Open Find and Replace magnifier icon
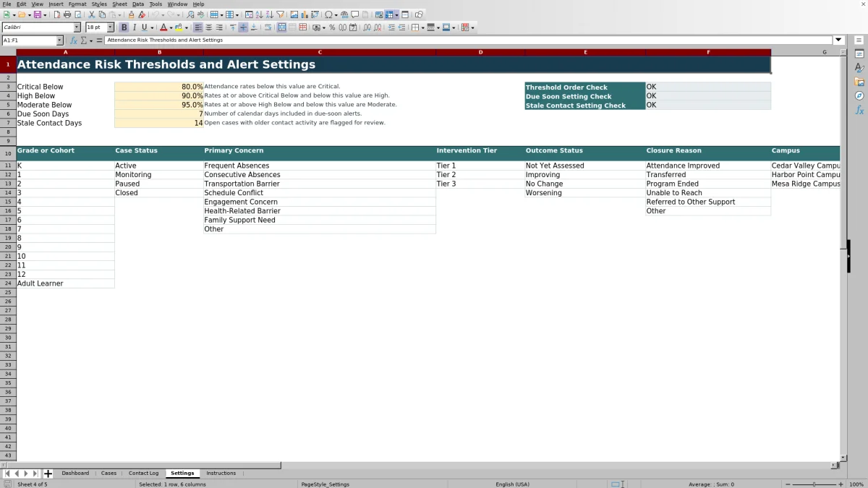The image size is (868, 488). (190, 14)
